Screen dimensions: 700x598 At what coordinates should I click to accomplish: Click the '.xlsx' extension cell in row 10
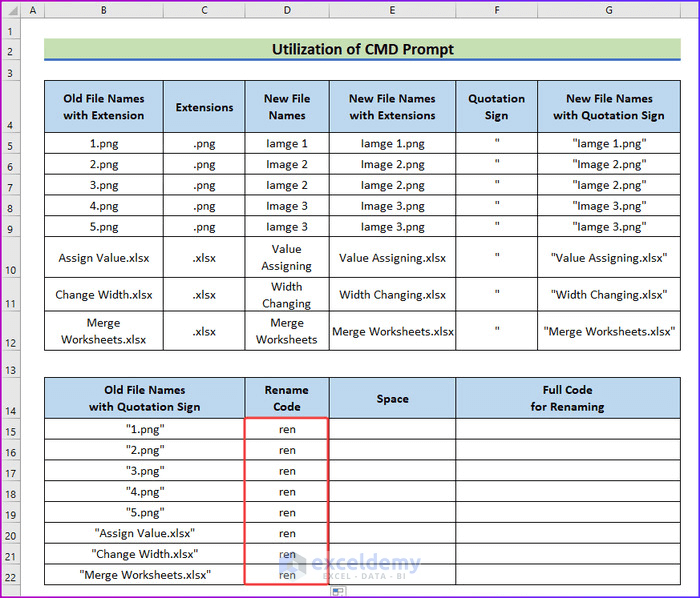click(x=204, y=257)
